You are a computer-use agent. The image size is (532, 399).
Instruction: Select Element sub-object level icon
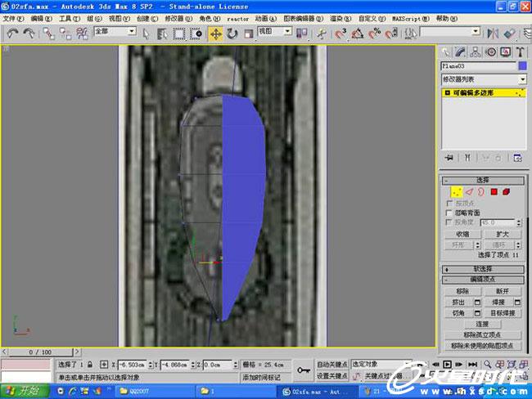[506, 192]
